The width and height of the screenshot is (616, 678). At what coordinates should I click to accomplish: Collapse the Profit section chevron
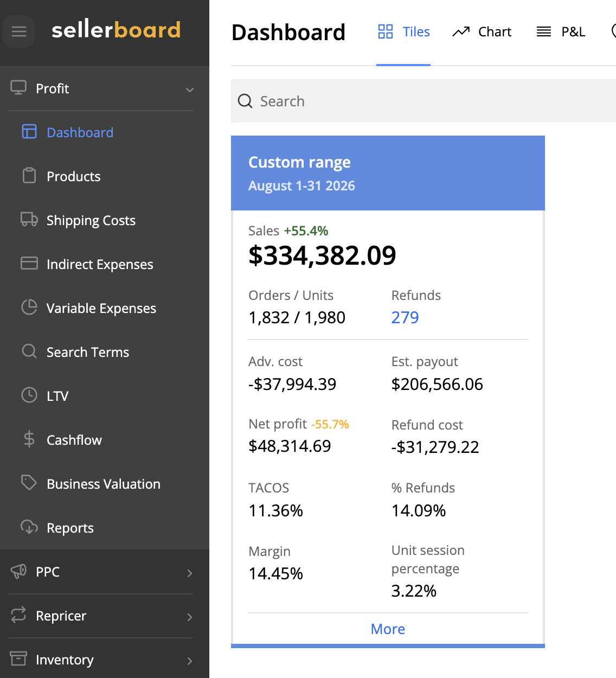click(x=190, y=89)
